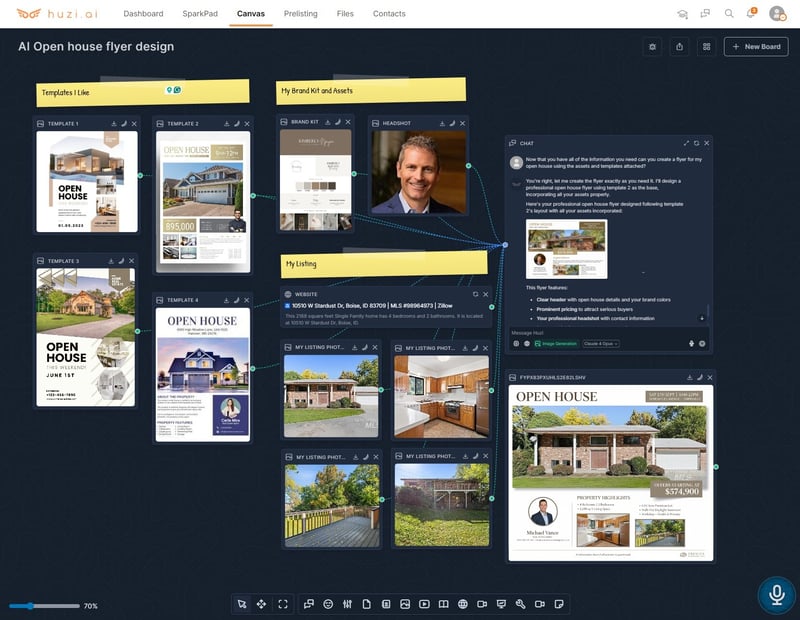
Task: Click the graduation cap tutorials icon
Action: [x=683, y=14]
